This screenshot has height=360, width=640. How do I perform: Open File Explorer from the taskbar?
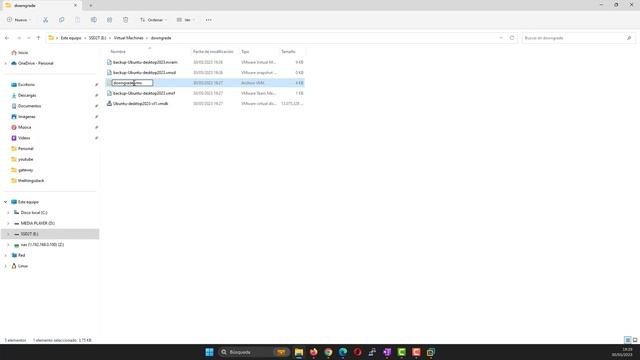pyautogui.click(x=299, y=352)
